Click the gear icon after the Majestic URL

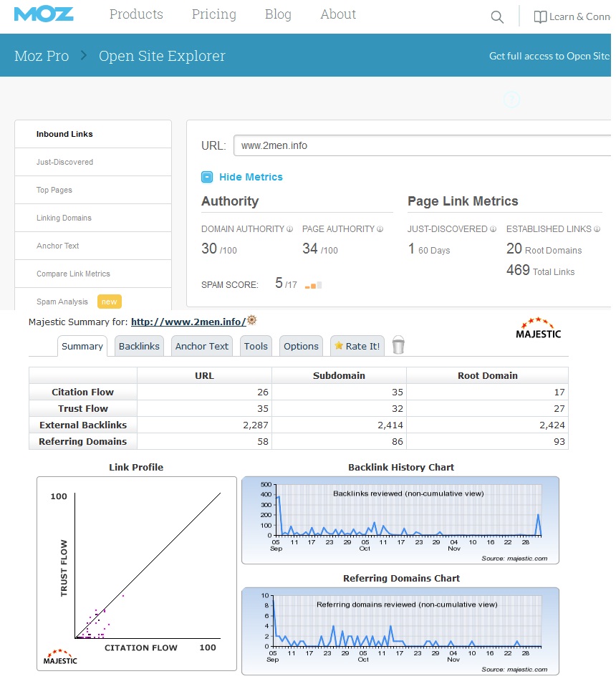pos(251,321)
